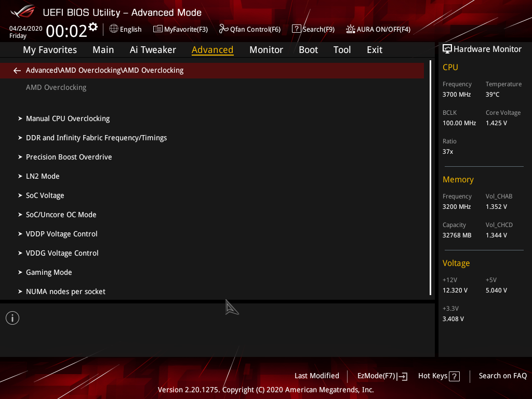Click the Search question mark icon
Viewport: 532px width, 399px height.
(x=296, y=29)
